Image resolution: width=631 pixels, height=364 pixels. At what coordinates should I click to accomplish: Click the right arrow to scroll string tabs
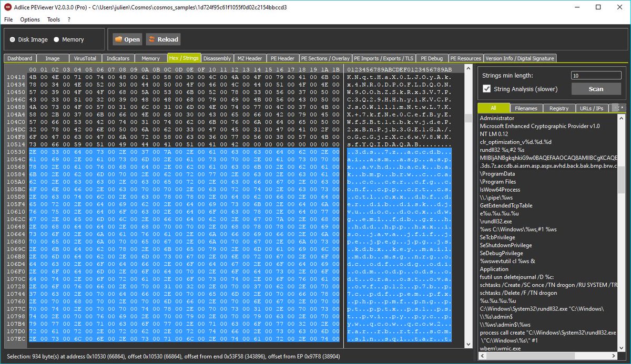[x=623, y=108]
